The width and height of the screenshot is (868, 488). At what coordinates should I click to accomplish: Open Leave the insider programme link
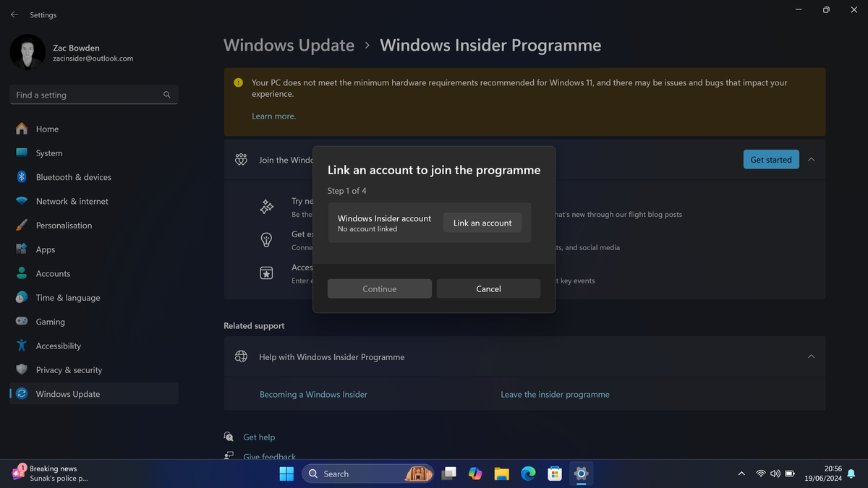(x=555, y=395)
